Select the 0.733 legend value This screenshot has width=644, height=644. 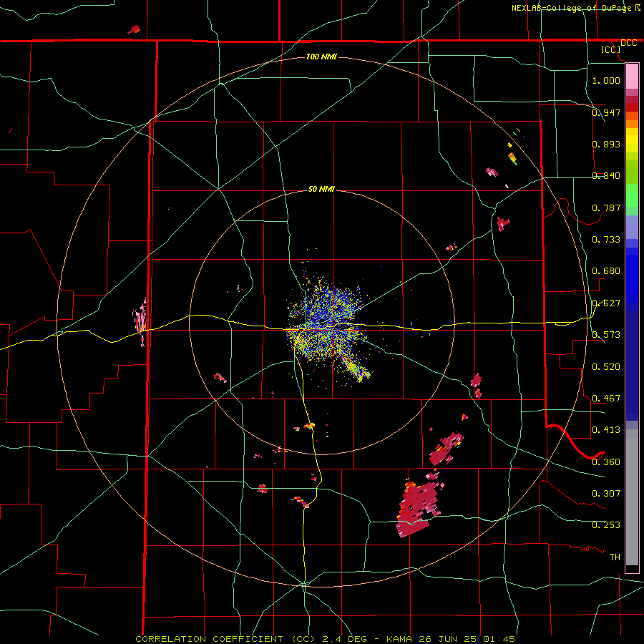tap(606, 240)
